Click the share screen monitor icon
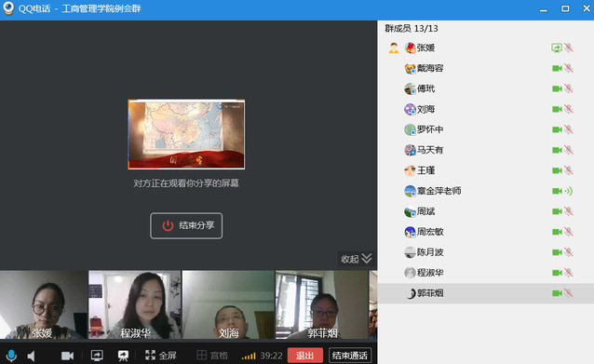The image size is (594, 364). coord(97,356)
